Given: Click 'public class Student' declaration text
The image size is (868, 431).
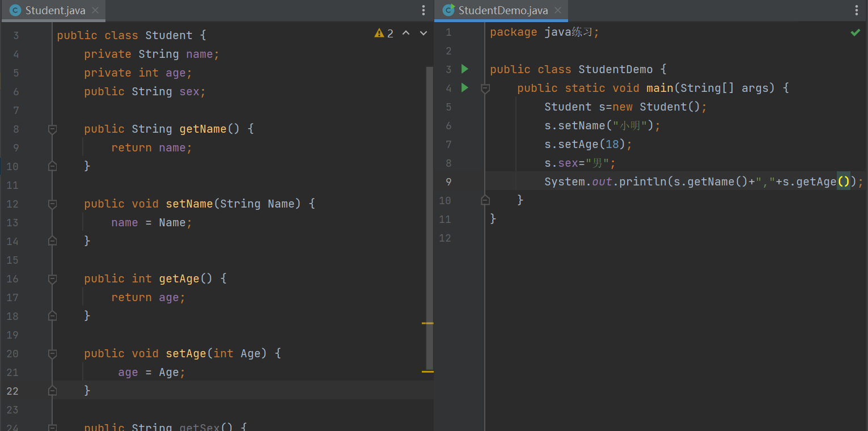Looking at the screenshot, I should point(125,35).
